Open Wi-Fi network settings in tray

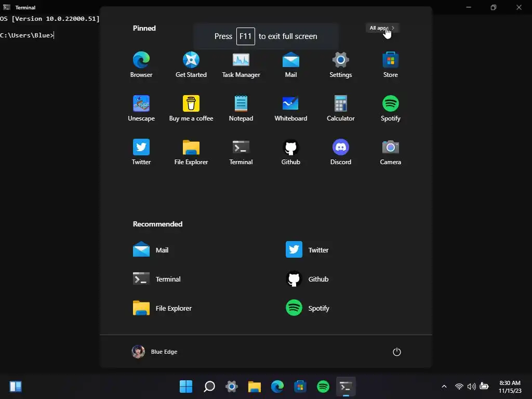[x=459, y=387]
